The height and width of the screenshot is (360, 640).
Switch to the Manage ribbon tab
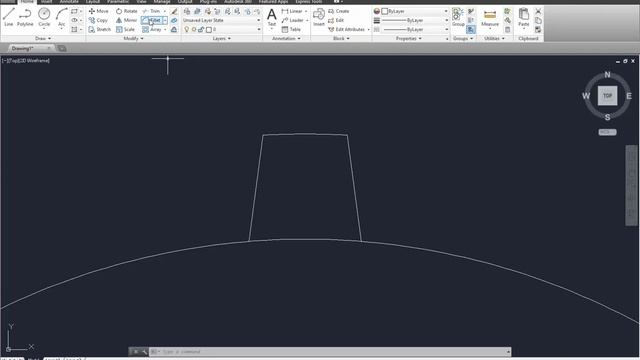pos(162,2)
